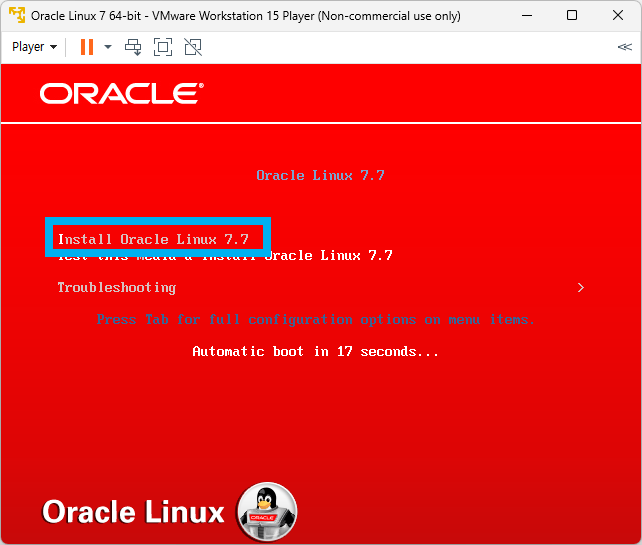Collapse toolbar with double chevron icon
The image size is (642, 545).
click(x=625, y=47)
